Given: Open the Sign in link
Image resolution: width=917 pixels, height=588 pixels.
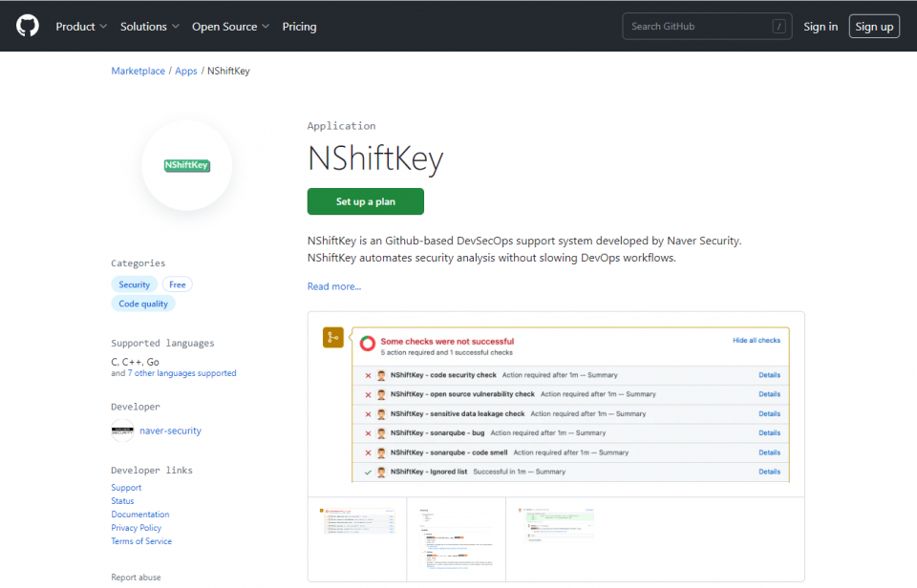Looking at the screenshot, I should pyautogui.click(x=821, y=27).
